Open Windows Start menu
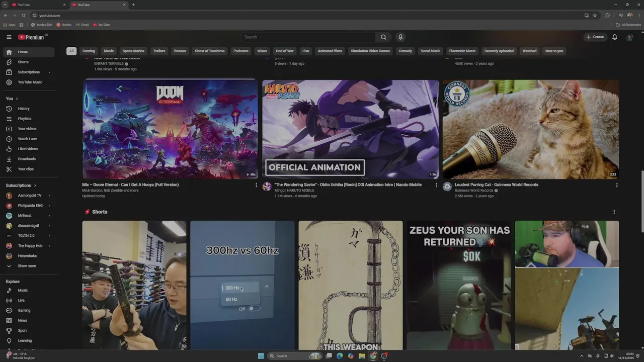This screenshot has width=644, height=362. 261,356
